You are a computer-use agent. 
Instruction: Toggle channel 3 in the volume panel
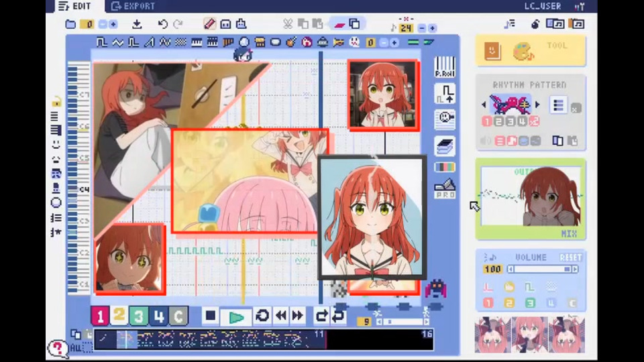click(530, 303)
